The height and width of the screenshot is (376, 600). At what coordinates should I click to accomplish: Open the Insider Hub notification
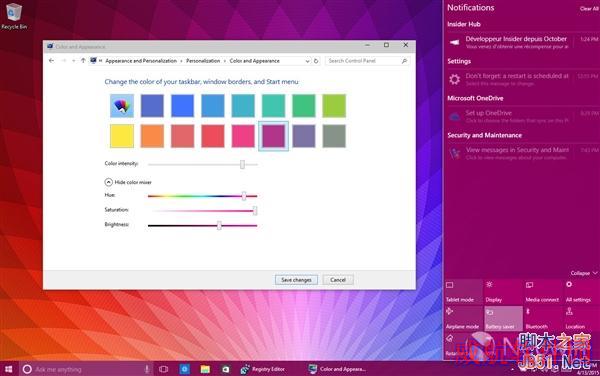coord(522,42)
